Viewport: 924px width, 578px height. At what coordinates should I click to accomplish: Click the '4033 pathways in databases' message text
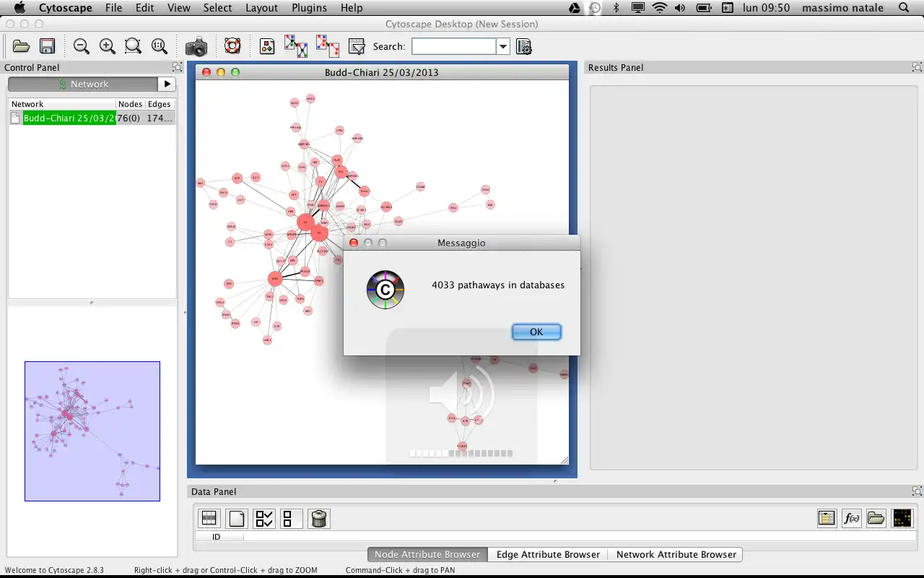[x=498, y=285]
